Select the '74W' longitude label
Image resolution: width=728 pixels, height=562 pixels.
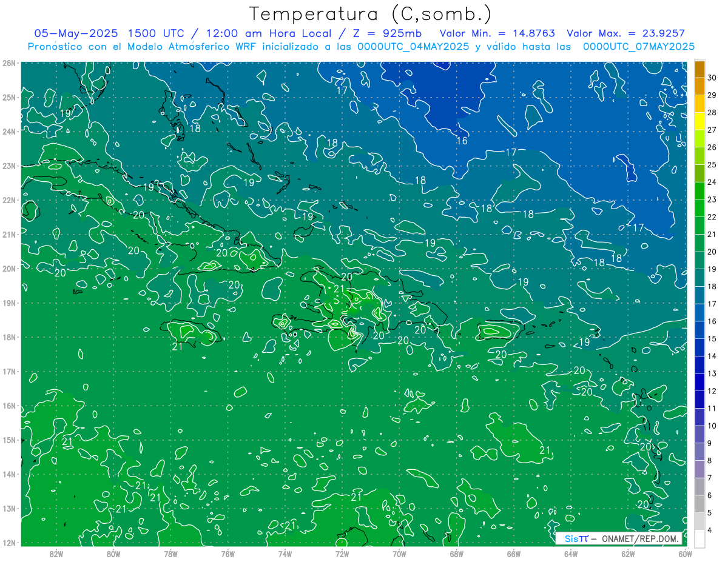pos(285,554)
